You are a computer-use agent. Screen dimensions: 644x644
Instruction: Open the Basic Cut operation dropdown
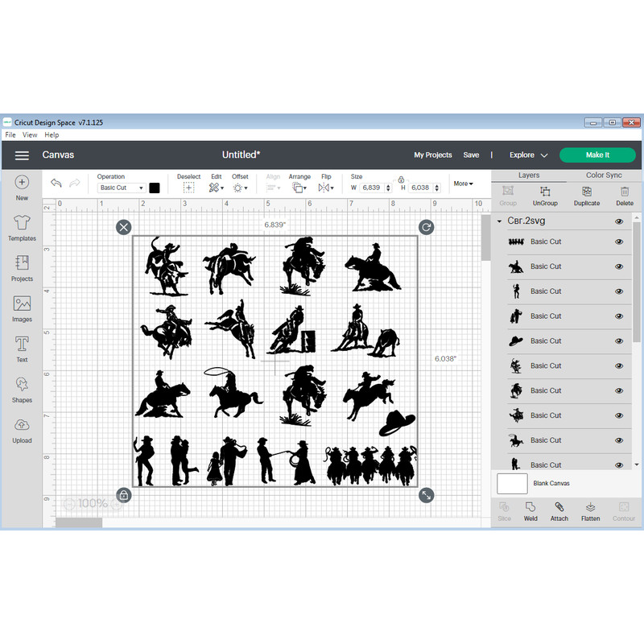[121, 187]
